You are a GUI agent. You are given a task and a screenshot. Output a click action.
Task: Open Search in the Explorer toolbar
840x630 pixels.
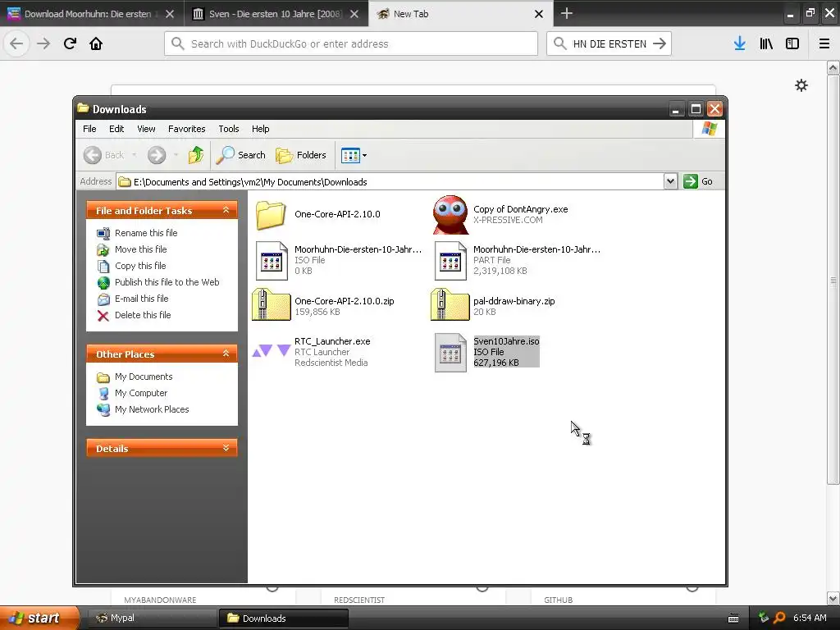pos(240,155)
